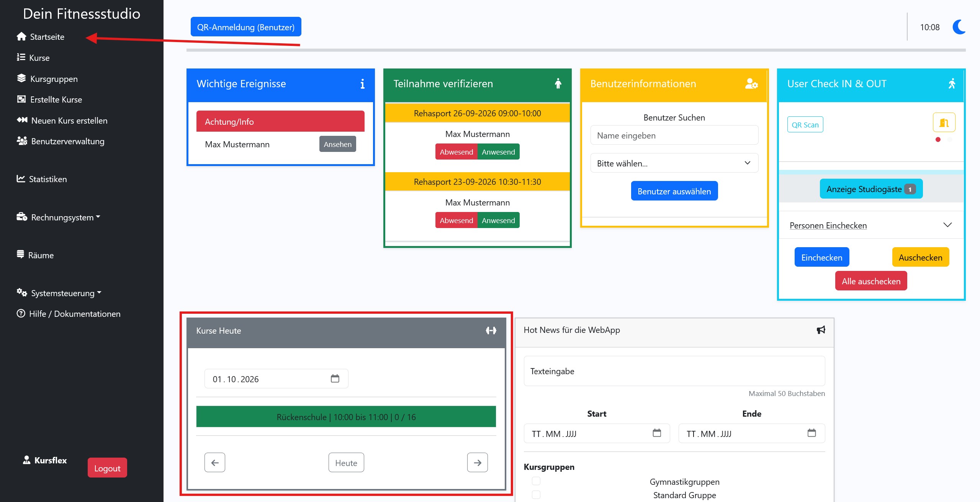Click the Logout button

[107, 468]
